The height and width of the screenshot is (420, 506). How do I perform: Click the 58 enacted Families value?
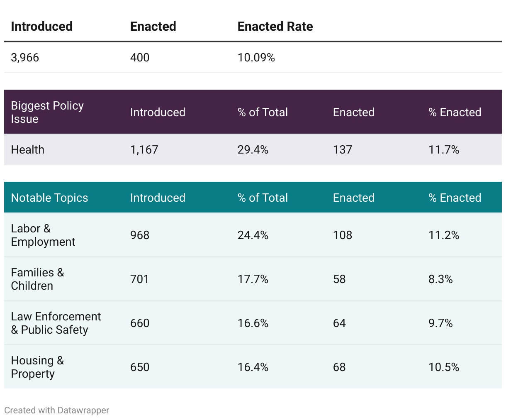[339, 279]
